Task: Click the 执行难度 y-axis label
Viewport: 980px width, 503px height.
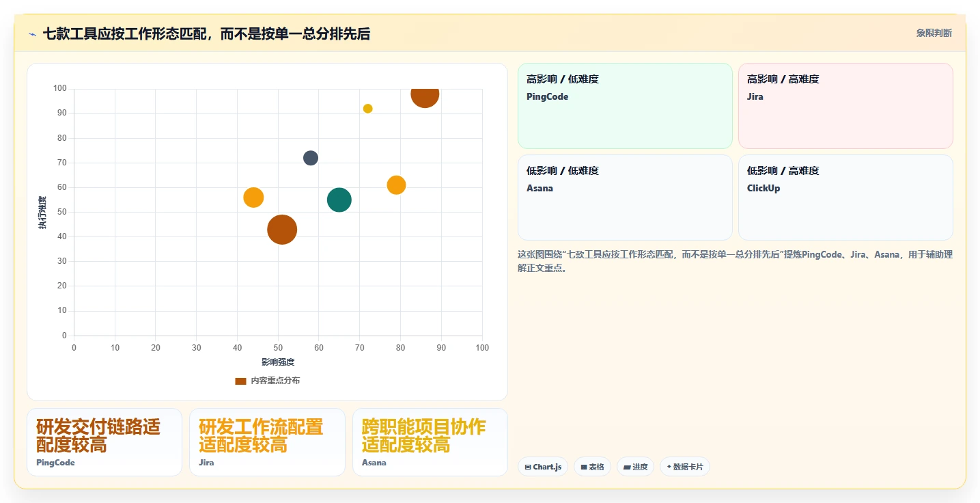Action: coord(42,213)
